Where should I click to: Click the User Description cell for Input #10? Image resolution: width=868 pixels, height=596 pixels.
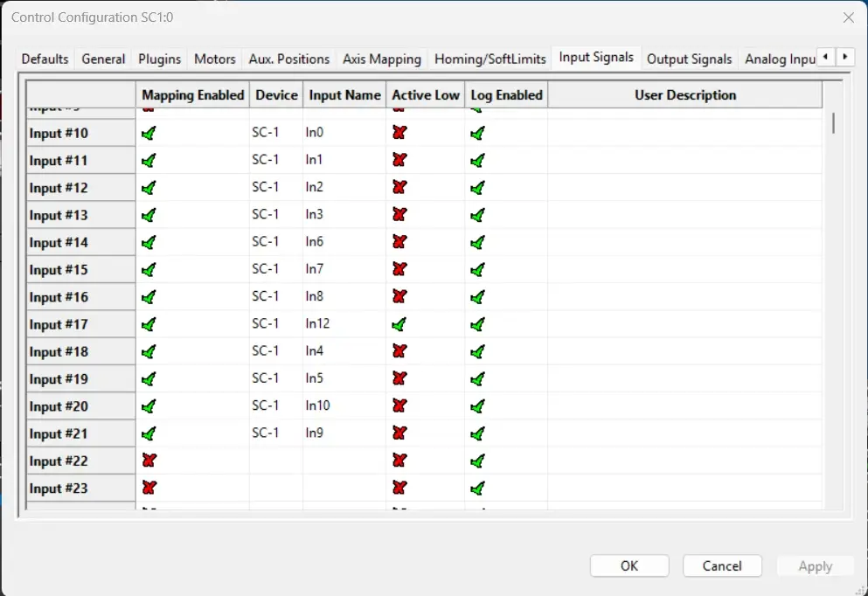point(684,132)
